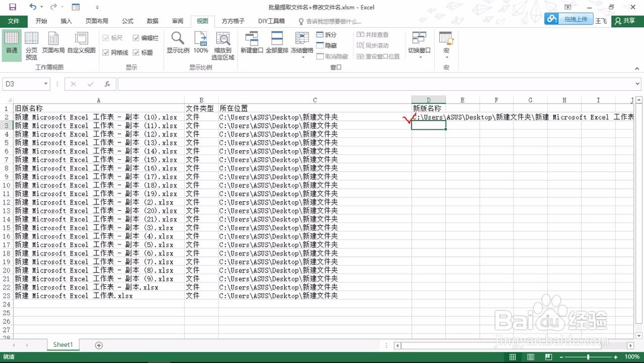The width and height of the screenshot is (644, 363).
Task: Arrange All windows (全部重排)
Action: pyautogui.click(x=277, y=43)
